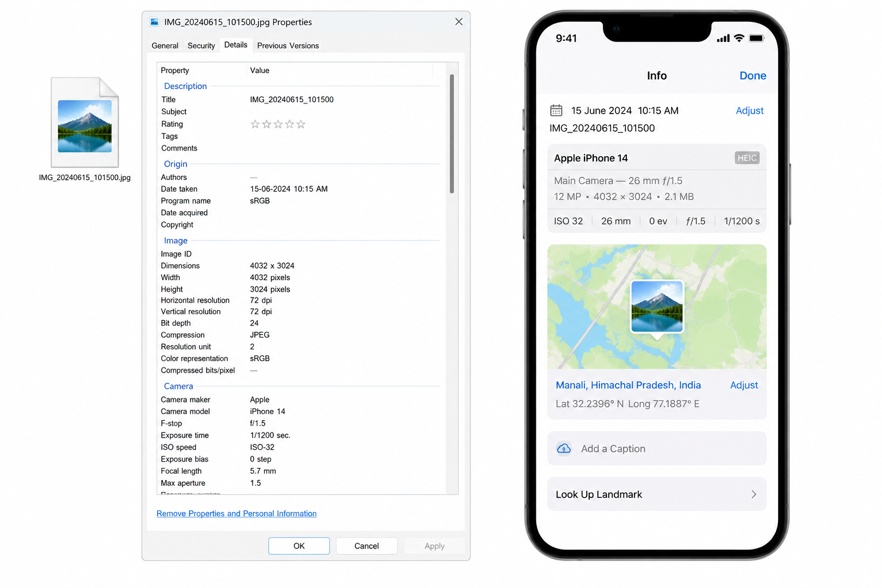Screen dimensions: 882x588
Task: Tap Adjust next to the date
Action: (750, 111)
